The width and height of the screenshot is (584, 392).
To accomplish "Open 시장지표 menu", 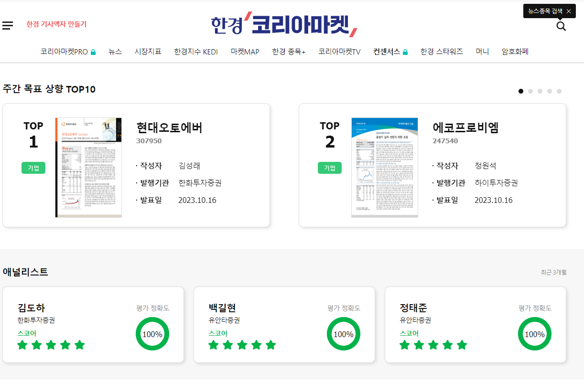I will (x=148, y=52).
